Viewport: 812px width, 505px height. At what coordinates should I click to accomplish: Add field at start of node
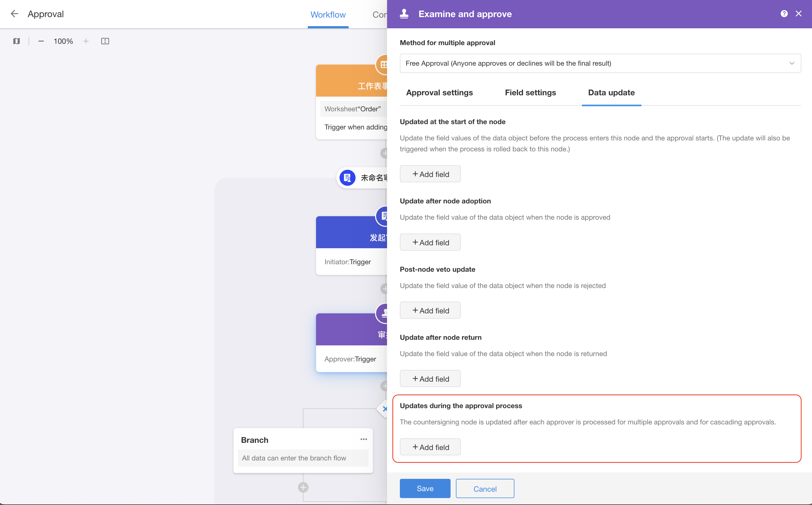click(430, 174)
